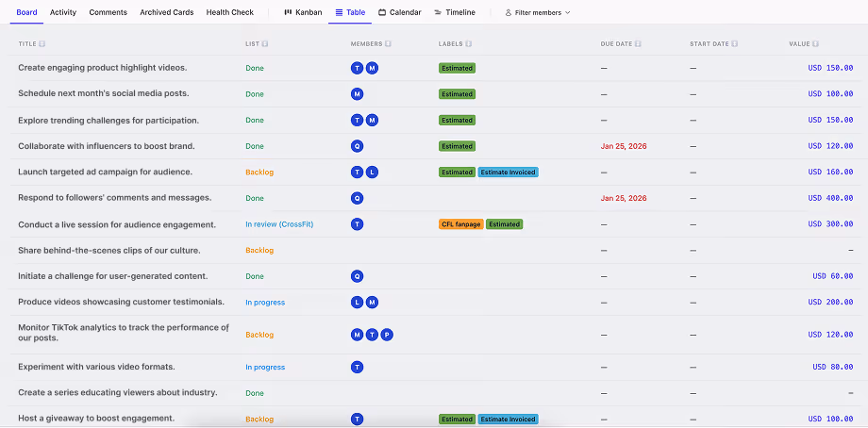Click the VALUE column sort icon
The width and height of the screenshot is (868, 428).
coord(816,44)
